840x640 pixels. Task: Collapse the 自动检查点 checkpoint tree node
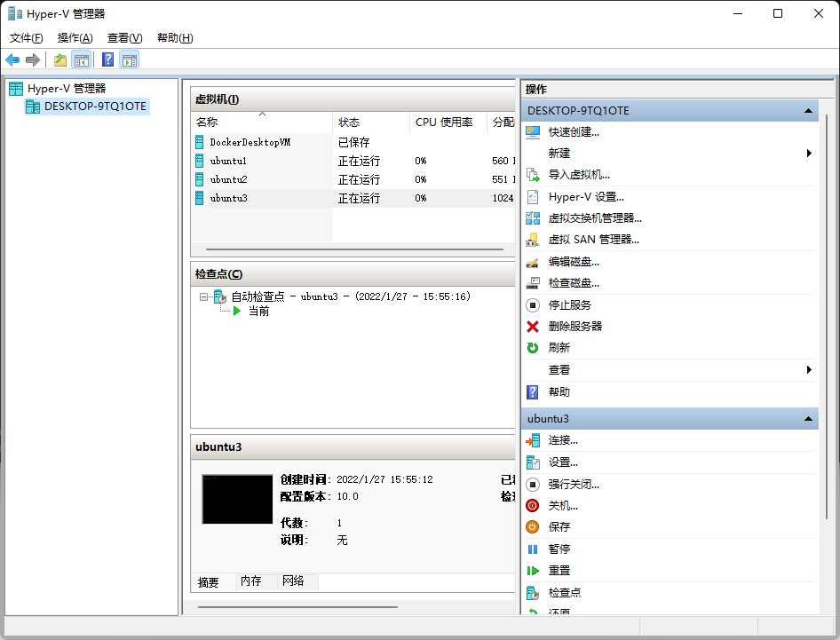pos(203,296)
